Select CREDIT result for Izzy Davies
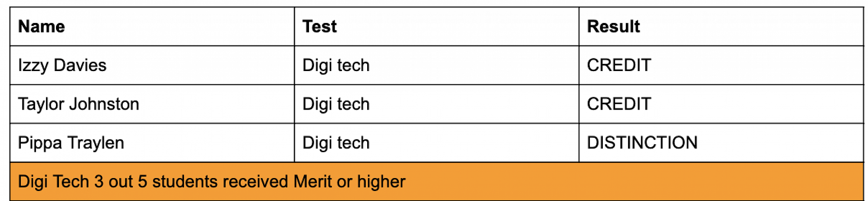Screen dimensions: 868x201 [619, 65]
